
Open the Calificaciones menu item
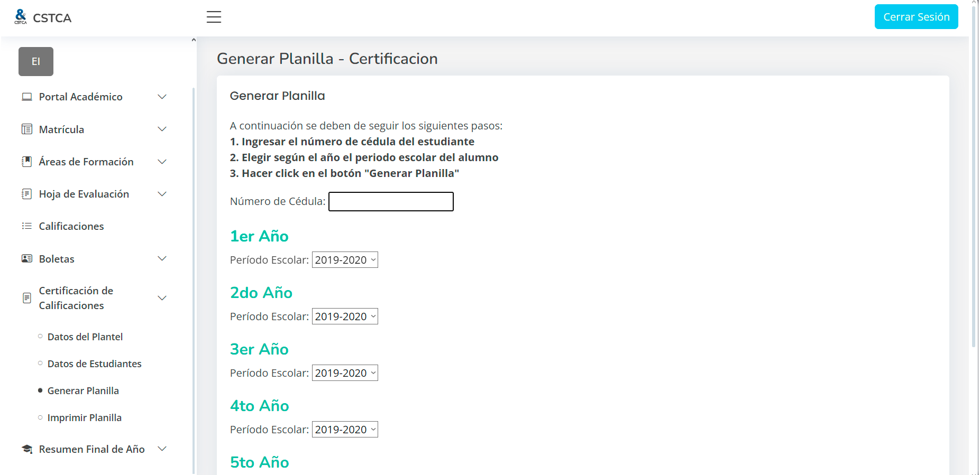click(71, 226)
